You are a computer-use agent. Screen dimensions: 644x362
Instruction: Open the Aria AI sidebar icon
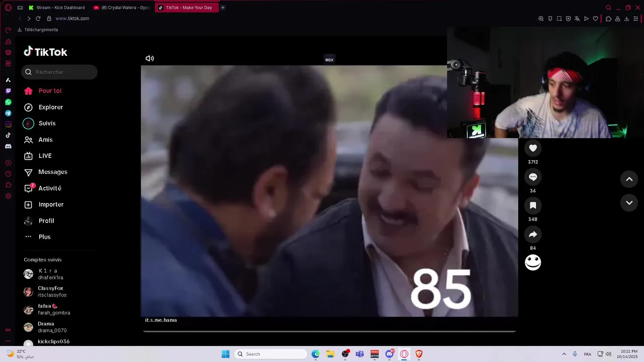click(x=8, y=80)
